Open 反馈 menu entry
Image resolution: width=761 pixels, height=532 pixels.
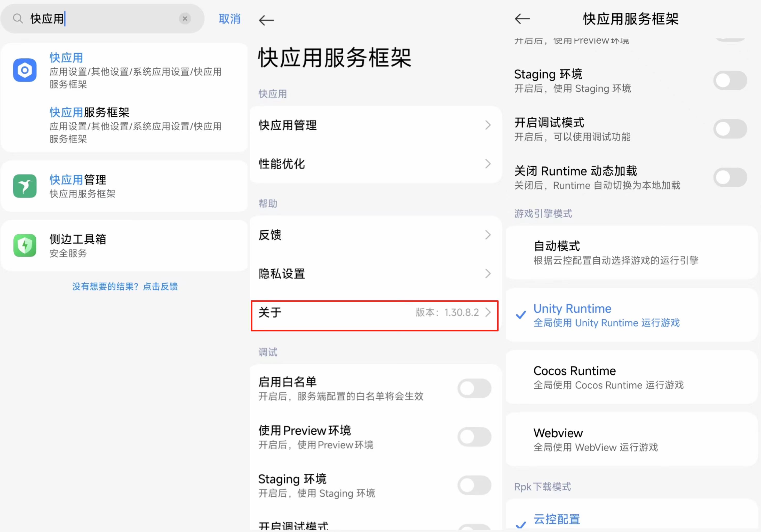(376, 235)
